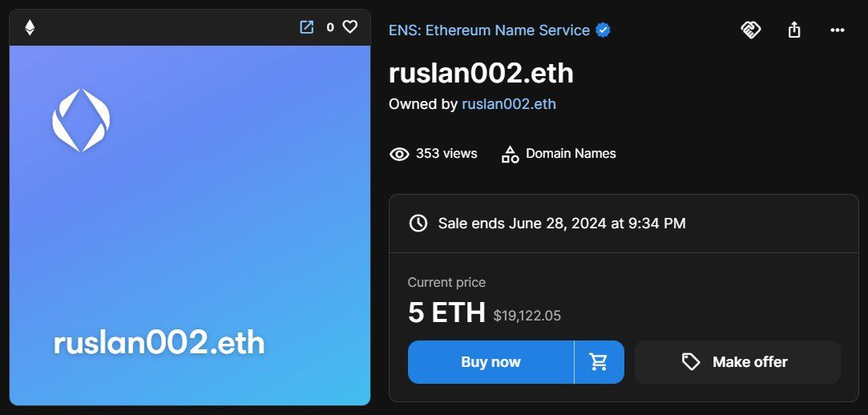This screenshot has height=415, width=868.
Task: Click the Make offer button text
Action: [x=750, y=362]
